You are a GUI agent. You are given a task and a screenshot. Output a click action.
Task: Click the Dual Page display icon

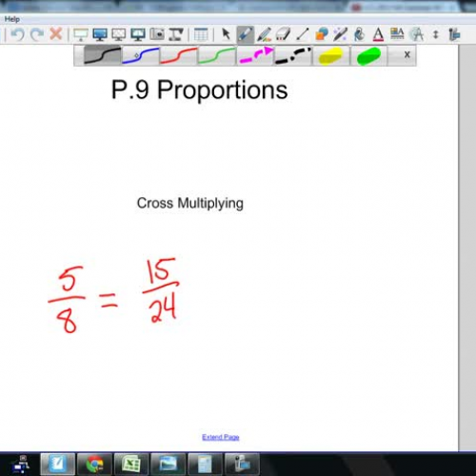coord(138,34)
